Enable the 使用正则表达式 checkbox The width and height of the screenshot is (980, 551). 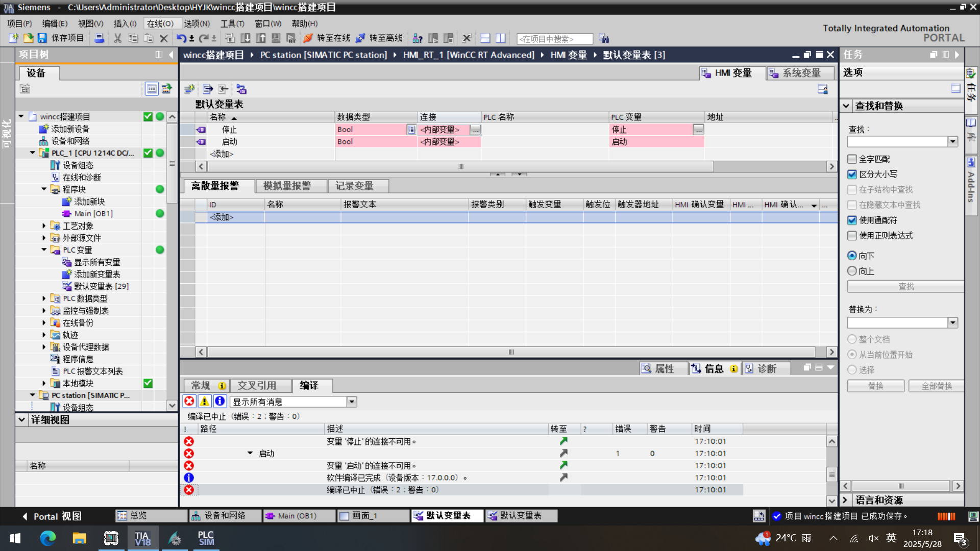(852, 236)
